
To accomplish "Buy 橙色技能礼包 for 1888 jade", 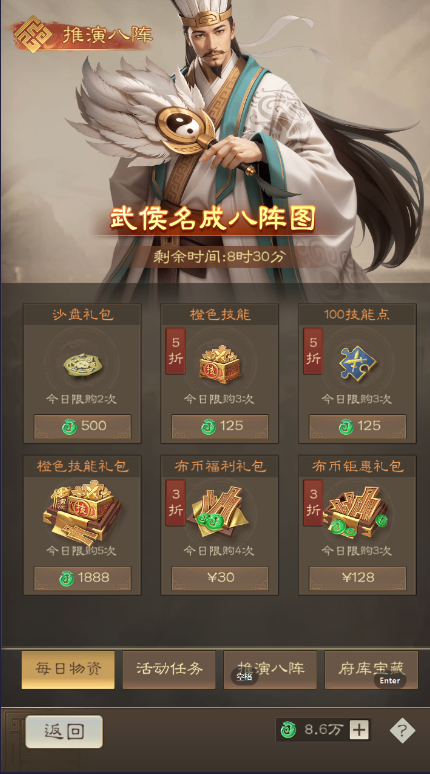I will [82, 578].
